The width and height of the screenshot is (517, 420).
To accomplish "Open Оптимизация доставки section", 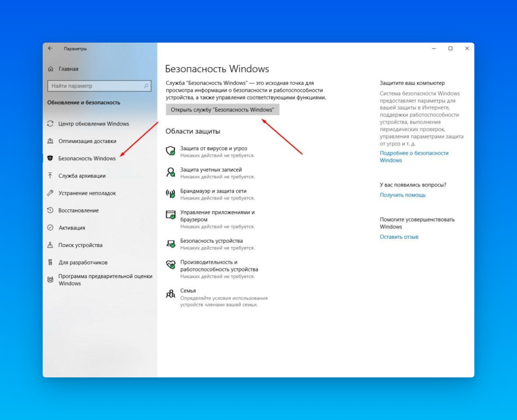I will pyautogui.click(x=87, y=141).
